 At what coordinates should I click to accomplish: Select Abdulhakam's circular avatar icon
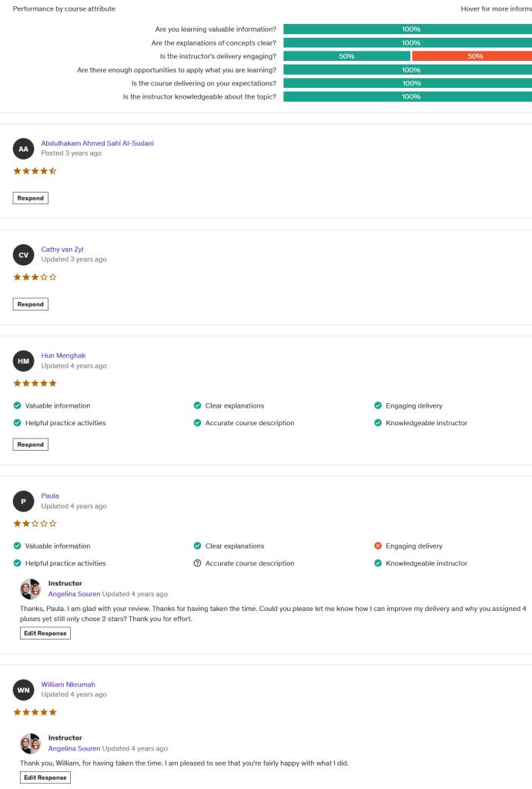pyautogui.click(x=23, y=148)
